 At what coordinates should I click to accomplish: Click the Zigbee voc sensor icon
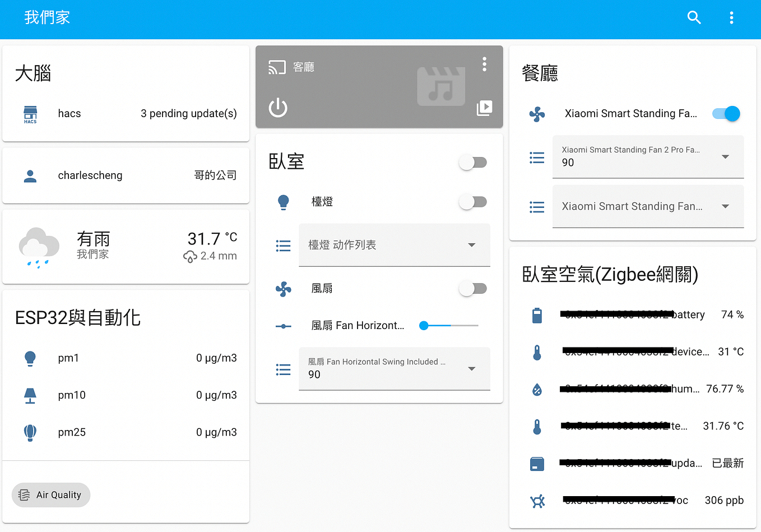click(x=537, y=501)
